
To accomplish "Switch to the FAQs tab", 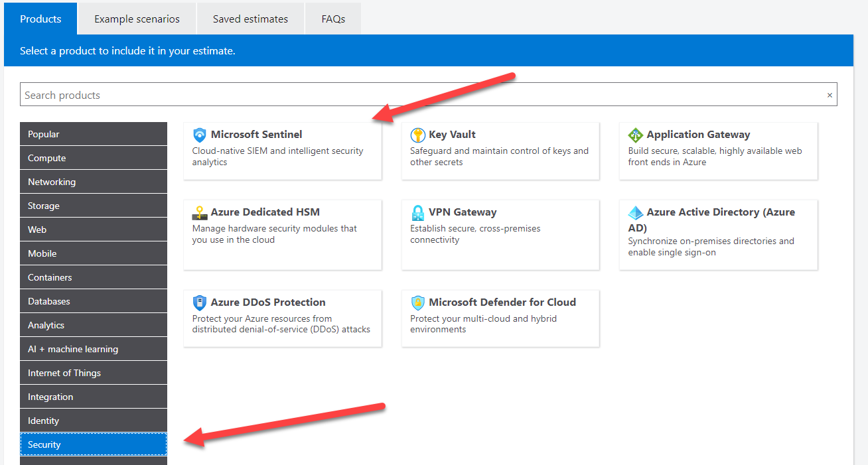I will [x=332, y=18].
